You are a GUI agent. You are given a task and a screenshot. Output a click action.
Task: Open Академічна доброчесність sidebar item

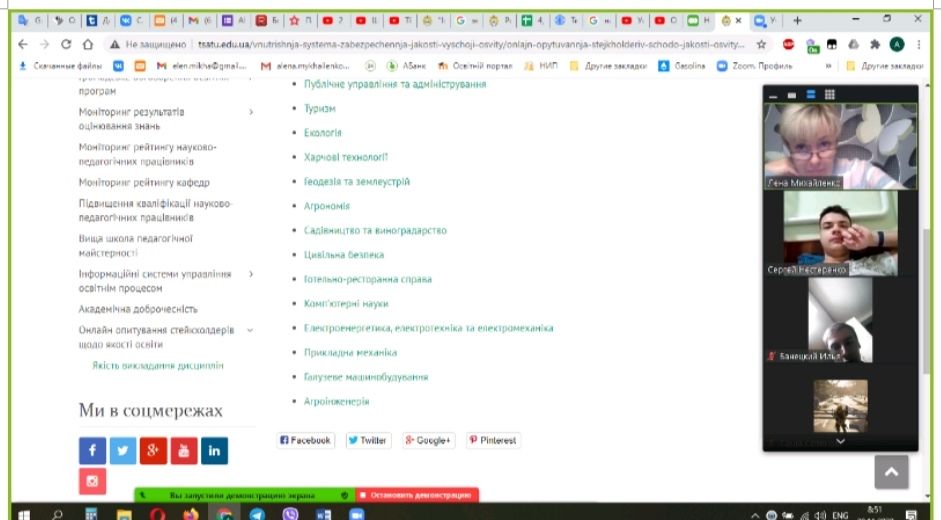(138, 309)
